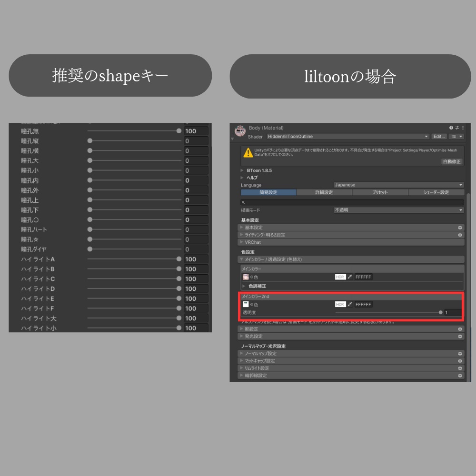Click the gear icon on 発光設定 row

coord(460,337)
